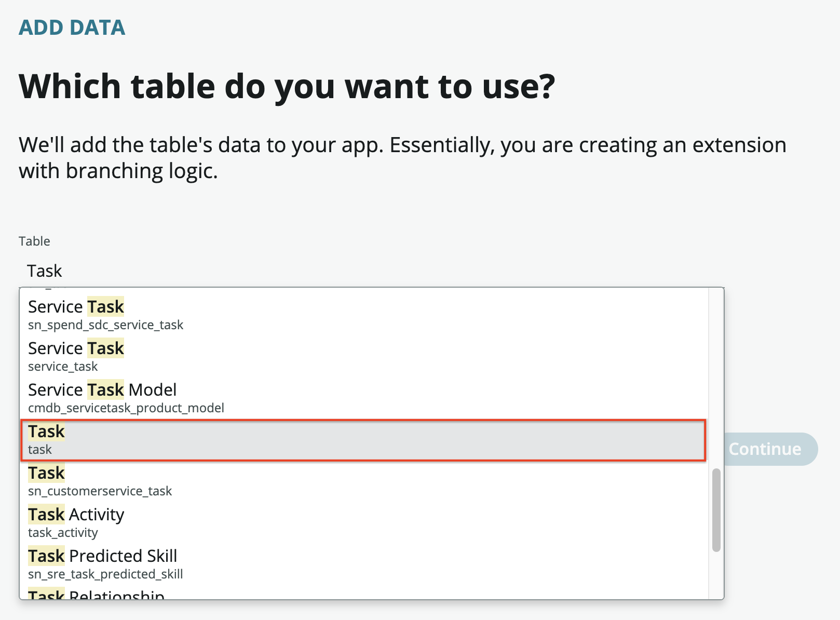The image size is (840, 620).
Task: Select Service Task with service_task name
Action: (364, 357)
